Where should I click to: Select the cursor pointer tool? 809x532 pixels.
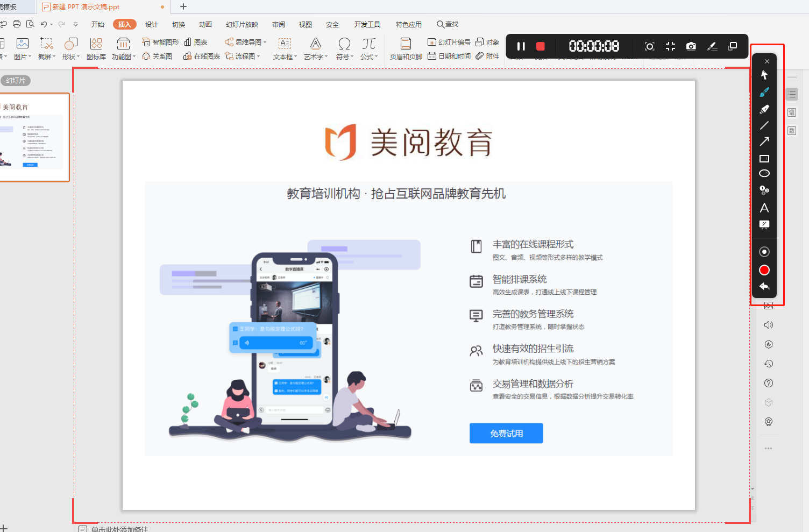tap(764, 75)
